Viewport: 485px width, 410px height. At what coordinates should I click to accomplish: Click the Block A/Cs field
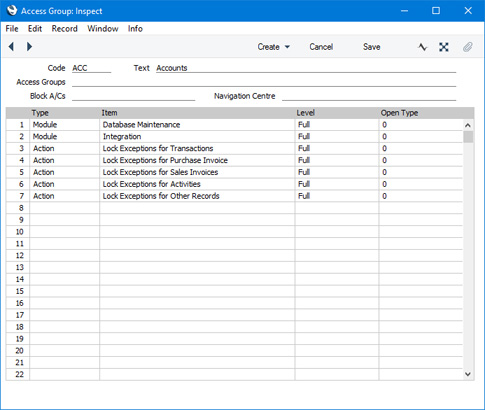click(133, 96)
